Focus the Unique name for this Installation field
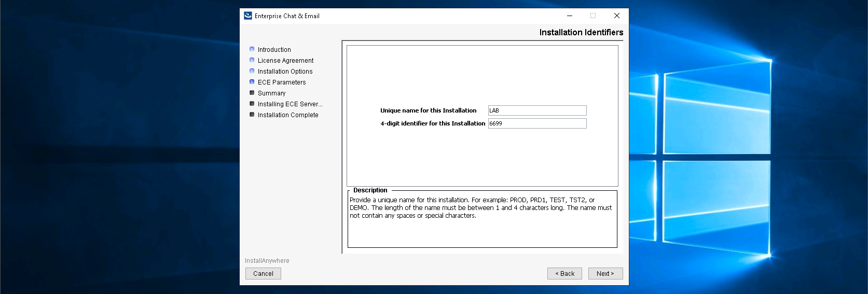The width and height of the screenshot is (868, 294). click(x=537, y=110)
